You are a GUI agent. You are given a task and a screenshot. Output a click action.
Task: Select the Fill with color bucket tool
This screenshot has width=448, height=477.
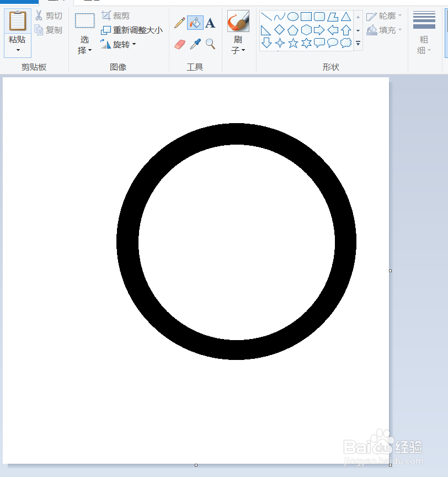pyautogui.click(x=196, y=23)
